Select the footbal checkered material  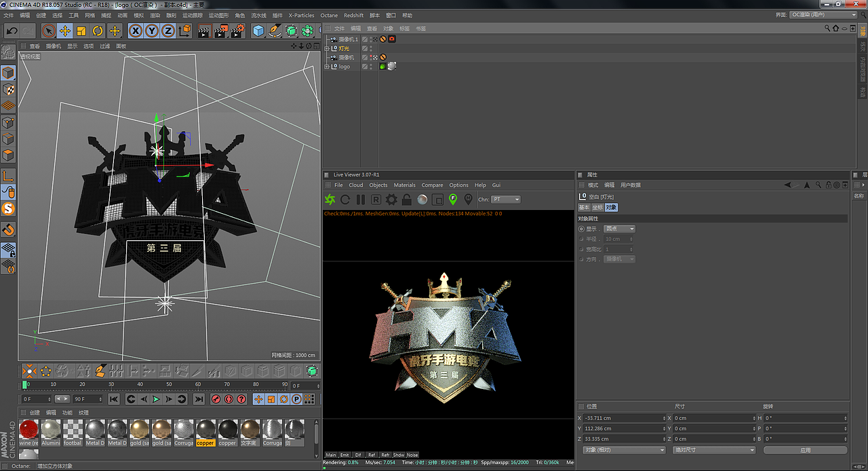tap(73, 432)
